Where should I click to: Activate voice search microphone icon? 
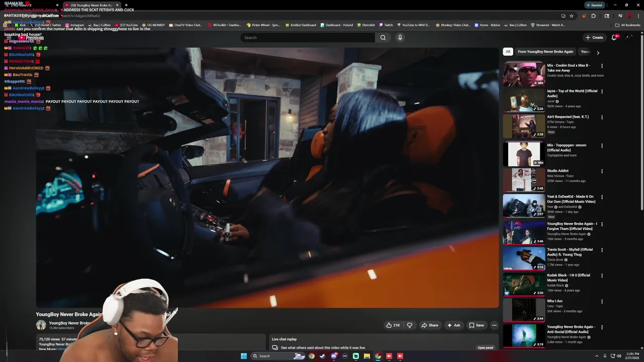400,37
